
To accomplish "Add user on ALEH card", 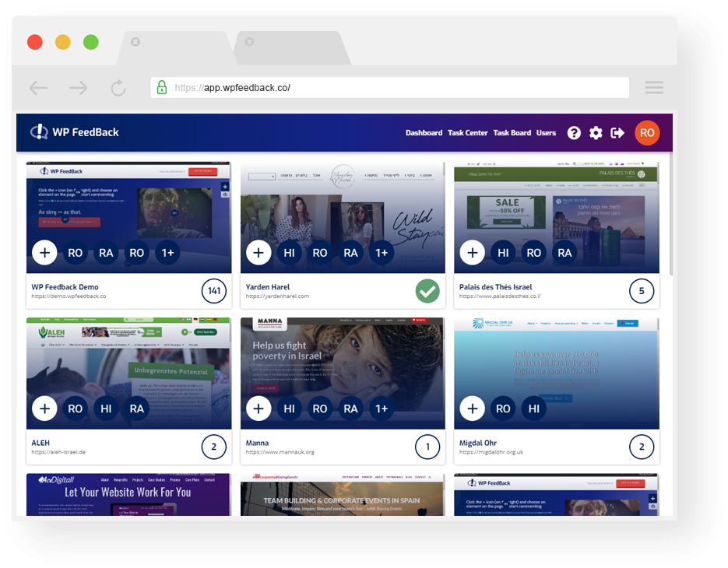I will 44,408.
